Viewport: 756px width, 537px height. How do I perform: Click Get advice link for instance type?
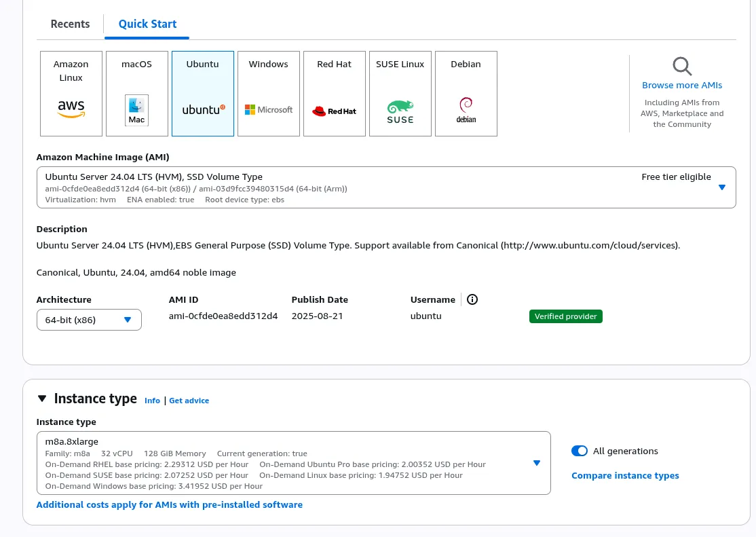[189, 401]
